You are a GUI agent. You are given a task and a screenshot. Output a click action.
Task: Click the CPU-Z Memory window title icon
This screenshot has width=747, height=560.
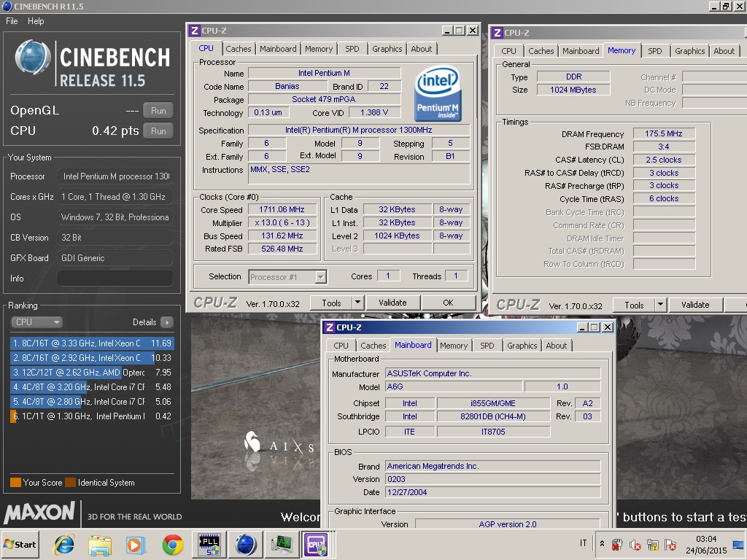coord(498,33)
